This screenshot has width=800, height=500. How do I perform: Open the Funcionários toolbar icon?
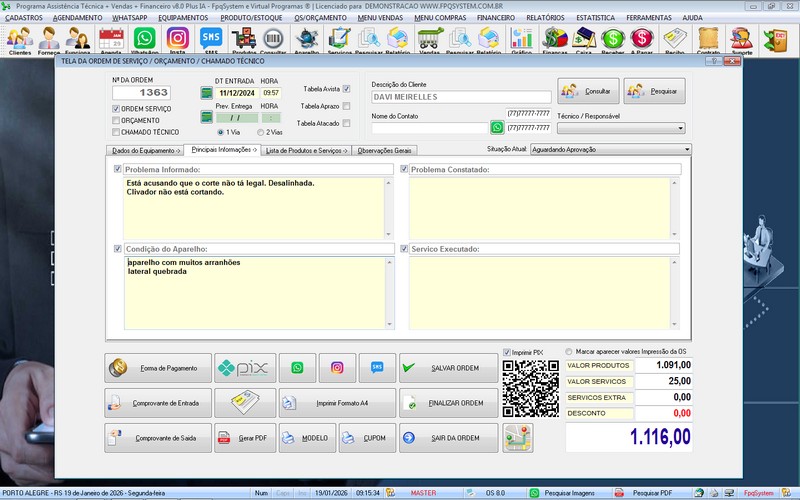point(78,40)
